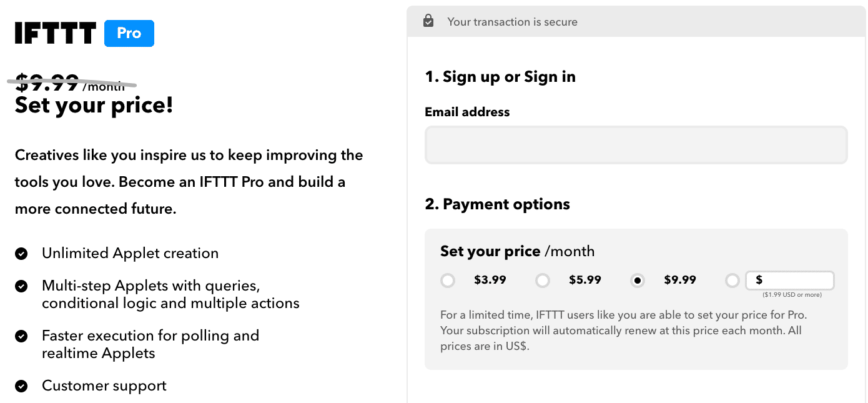This screenshot has width=868, height=403.
Task: Select the $3.99 price radio button
Action: (448, 281)
